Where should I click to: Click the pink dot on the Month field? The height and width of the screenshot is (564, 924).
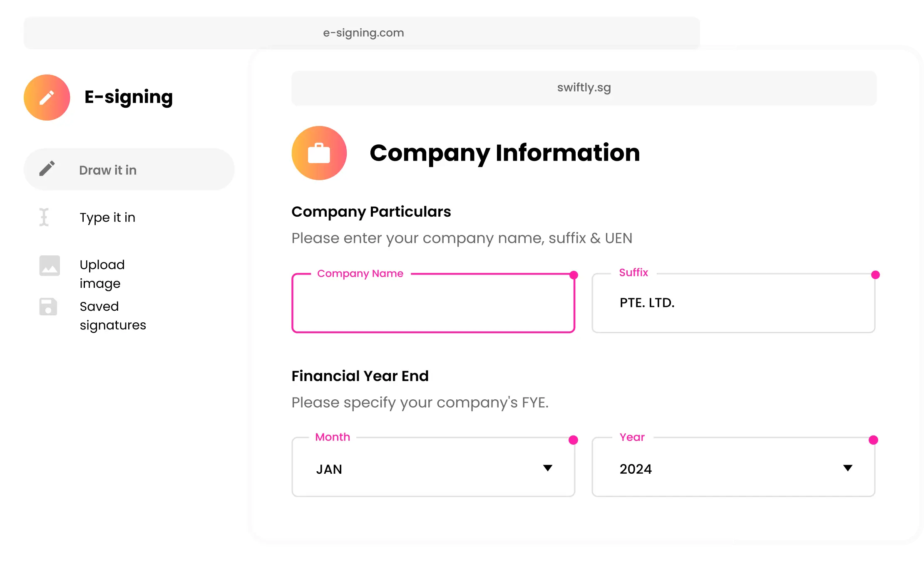573,440
